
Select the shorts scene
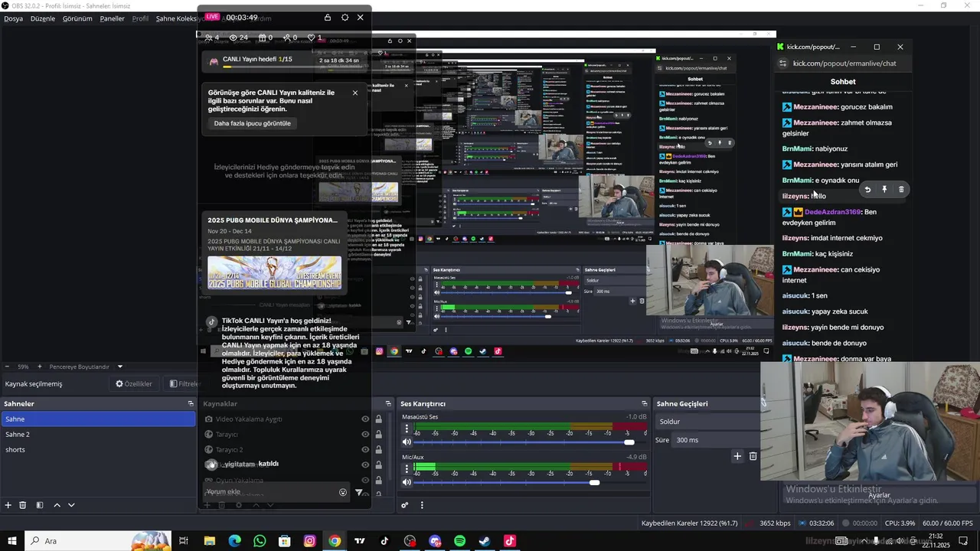(98, 449)
